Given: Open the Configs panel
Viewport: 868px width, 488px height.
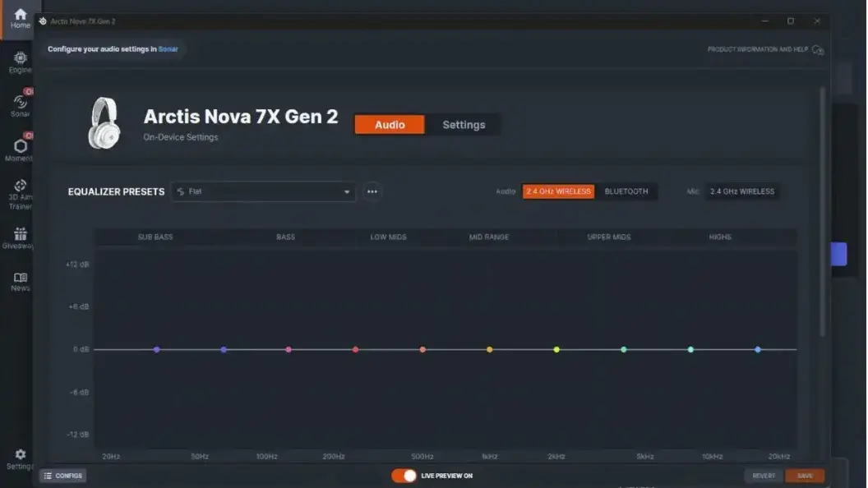Looking at the screenshot, I should tap(62, 476).
